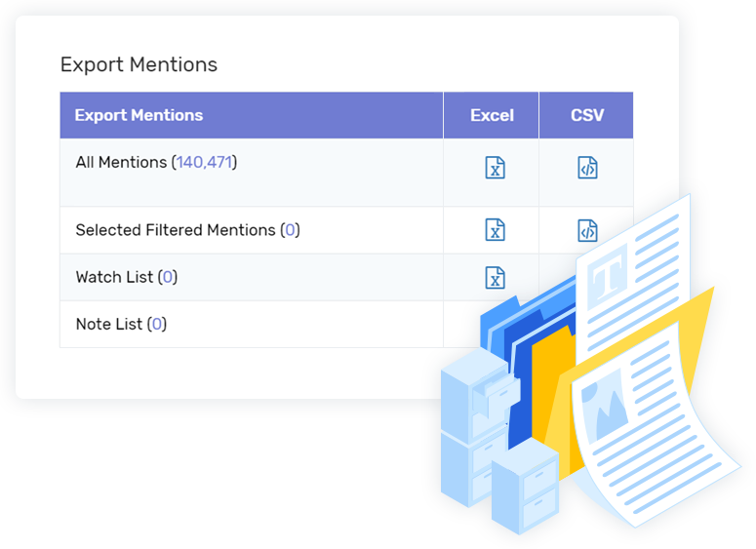Select the Watch List row label
The height and width of the screenshot is (549, 756).
115,277
